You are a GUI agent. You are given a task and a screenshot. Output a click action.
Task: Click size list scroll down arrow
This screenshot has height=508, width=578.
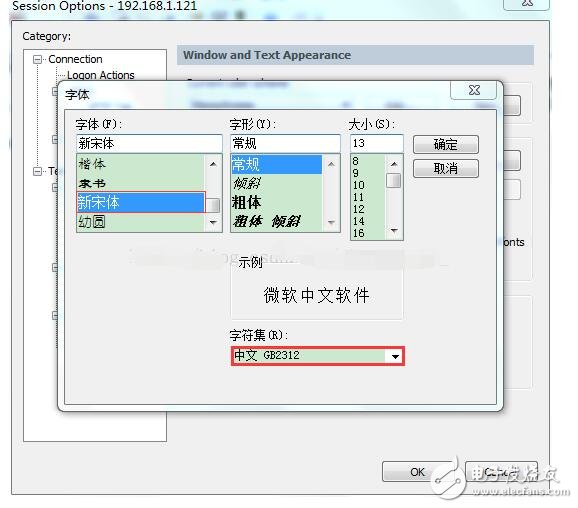coord(394,231)
